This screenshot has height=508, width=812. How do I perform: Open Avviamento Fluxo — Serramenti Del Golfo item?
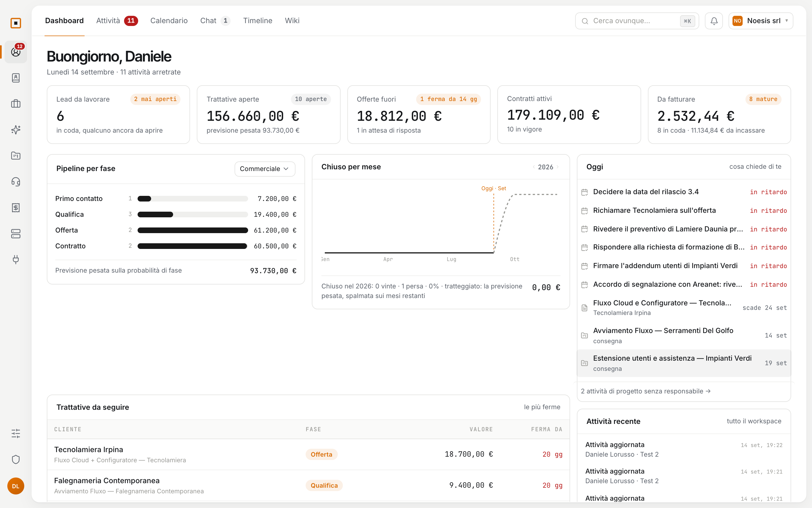(x=684, y=335)
